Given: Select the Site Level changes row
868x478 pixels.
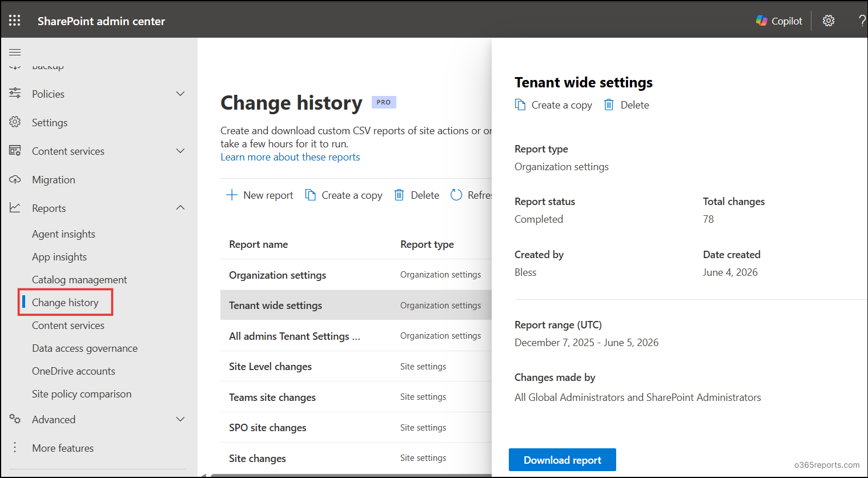Looking at the screenshot, I should pyautogui.click(x=356, y=366).
